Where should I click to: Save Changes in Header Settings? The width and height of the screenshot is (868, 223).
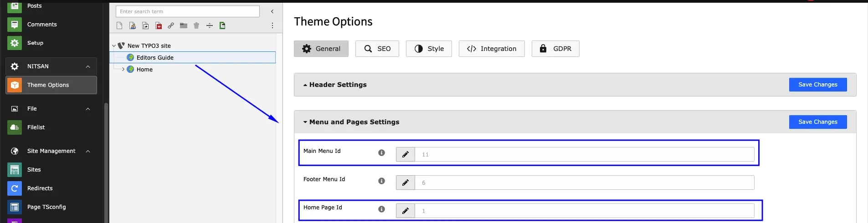pos(818,85)
